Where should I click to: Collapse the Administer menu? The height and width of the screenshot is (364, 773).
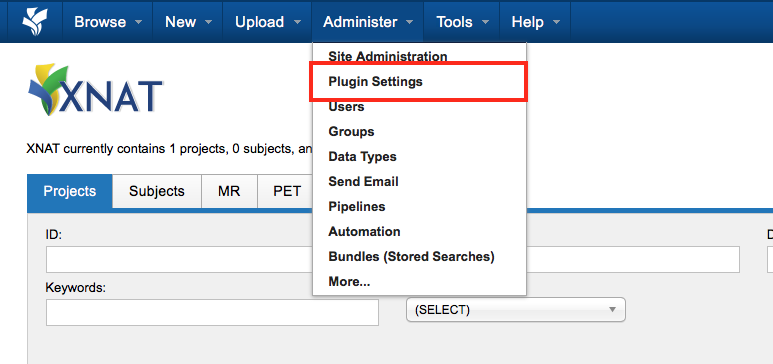coord(367,22)
